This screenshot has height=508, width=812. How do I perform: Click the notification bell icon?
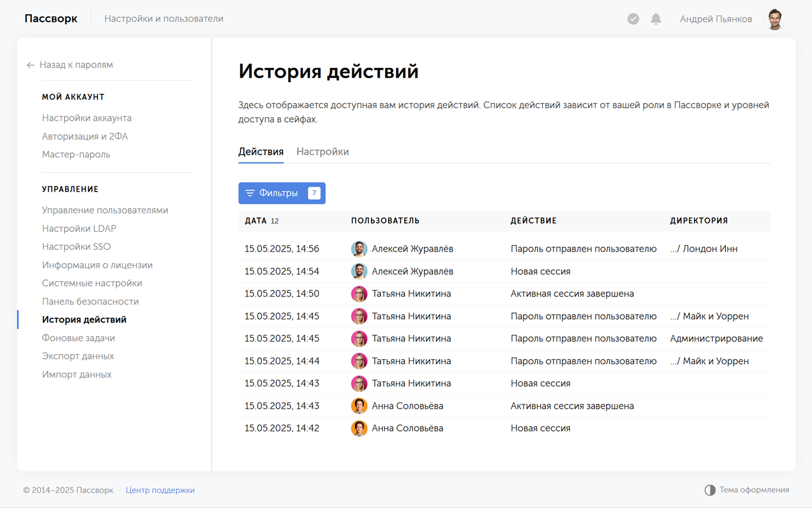point(656,19)
